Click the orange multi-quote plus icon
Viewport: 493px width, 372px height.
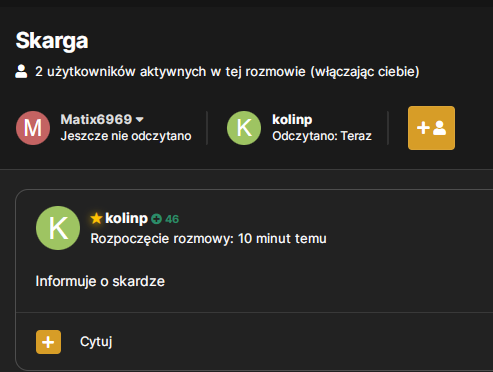pyautogui.click(x=48, y=342)
